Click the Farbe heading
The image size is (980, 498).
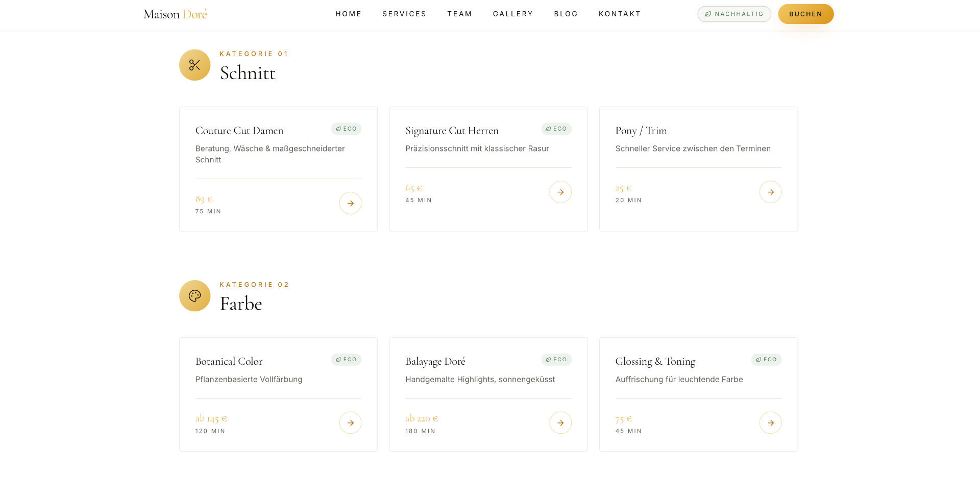pos(241,304)
